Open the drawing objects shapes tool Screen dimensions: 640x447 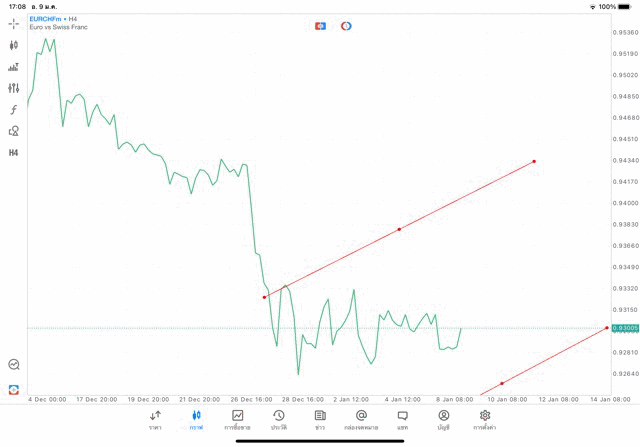click(x=14, y=131)
